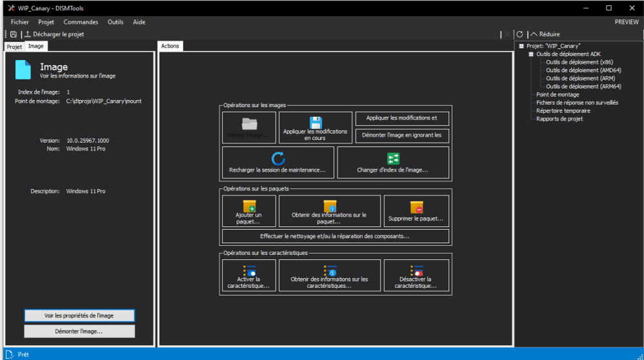Click 'Voir les propriétés de l'image' button

[x=79, y=315]
